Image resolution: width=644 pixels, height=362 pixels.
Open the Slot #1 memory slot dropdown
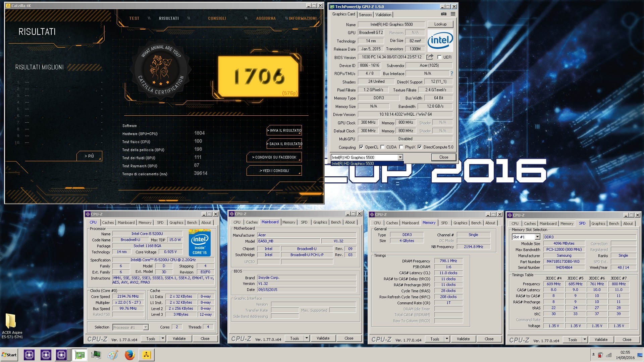click(x=537, y=237)
